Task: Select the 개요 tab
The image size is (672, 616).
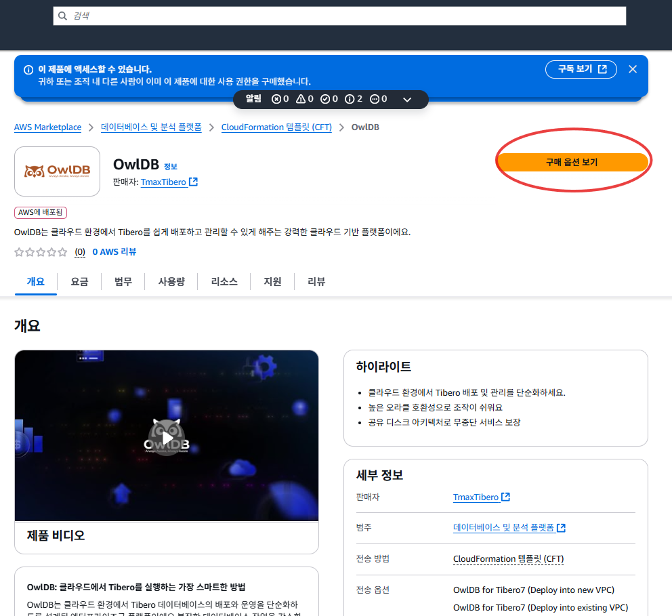Action: click(36, 282)
